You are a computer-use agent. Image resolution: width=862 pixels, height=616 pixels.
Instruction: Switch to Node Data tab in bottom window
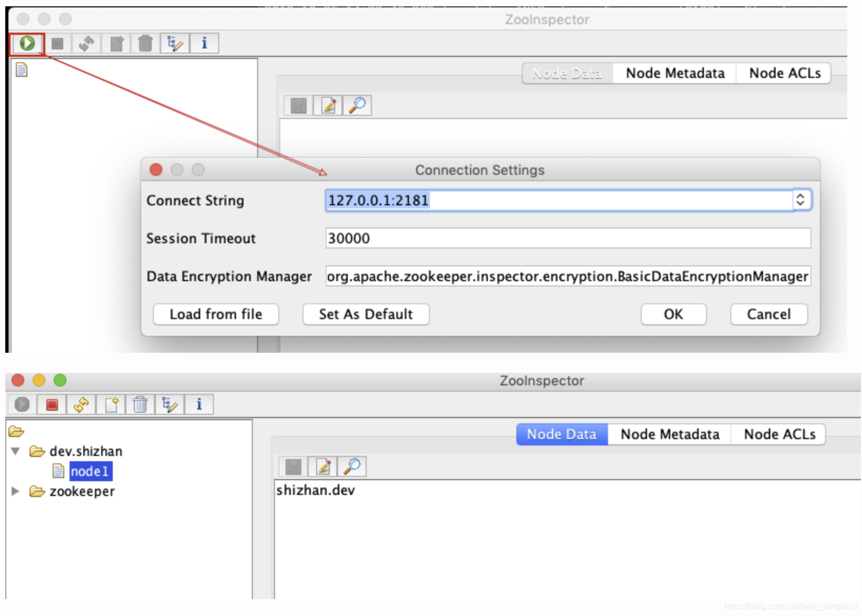click(562, 434)
